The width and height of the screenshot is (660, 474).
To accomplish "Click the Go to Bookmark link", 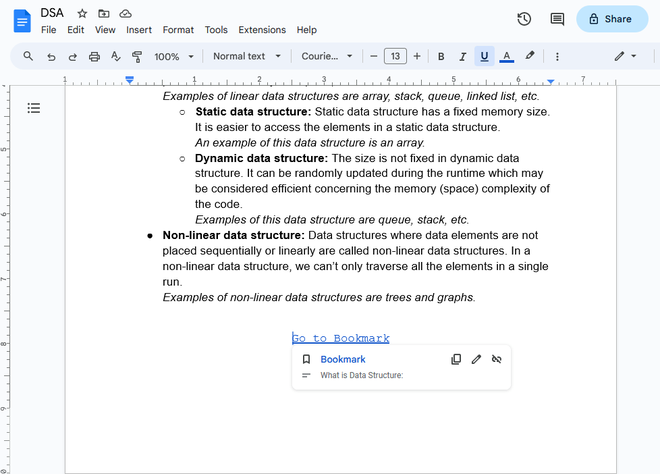I will (341, 338).
